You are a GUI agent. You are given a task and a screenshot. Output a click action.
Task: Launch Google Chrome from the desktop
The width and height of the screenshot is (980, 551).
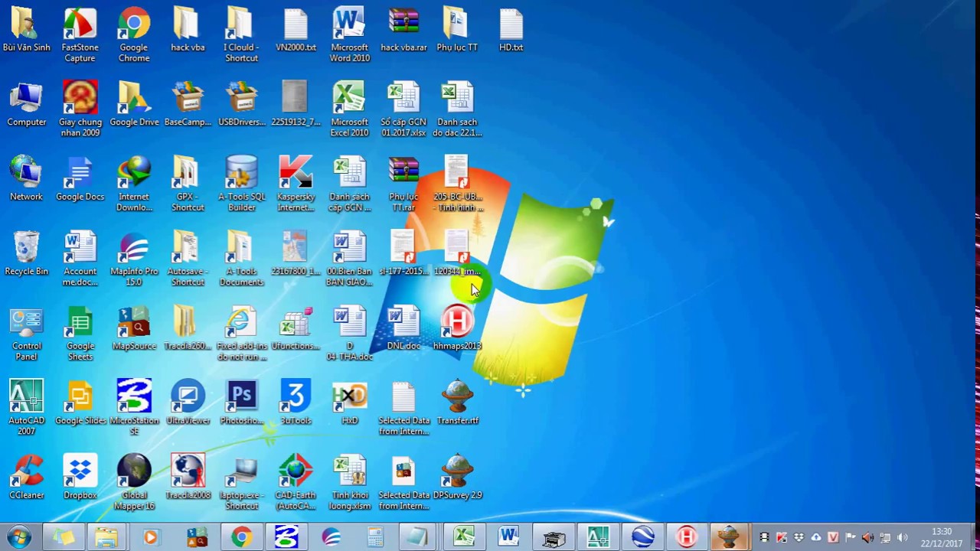pos(134,34)
